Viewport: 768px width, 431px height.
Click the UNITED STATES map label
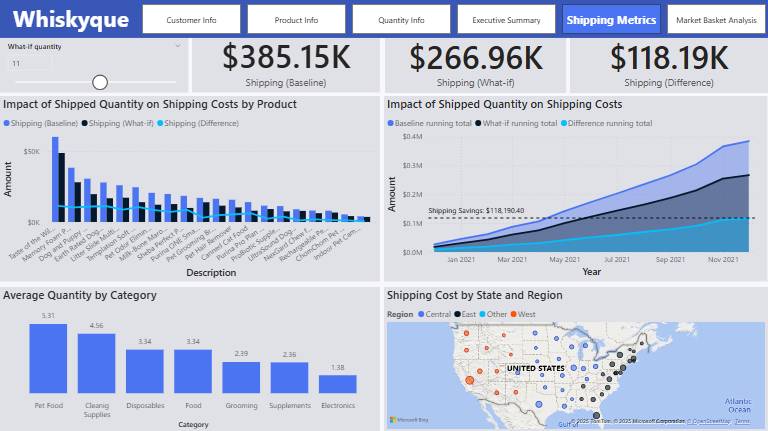pyautogui.click(x=535, y=368)
